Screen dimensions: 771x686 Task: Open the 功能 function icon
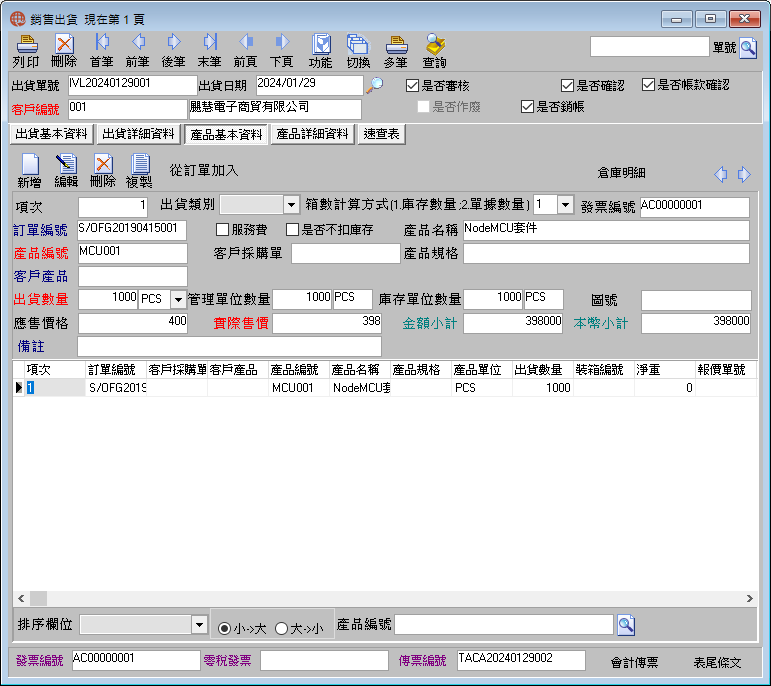pyautogui.click(x=321, y=51)
